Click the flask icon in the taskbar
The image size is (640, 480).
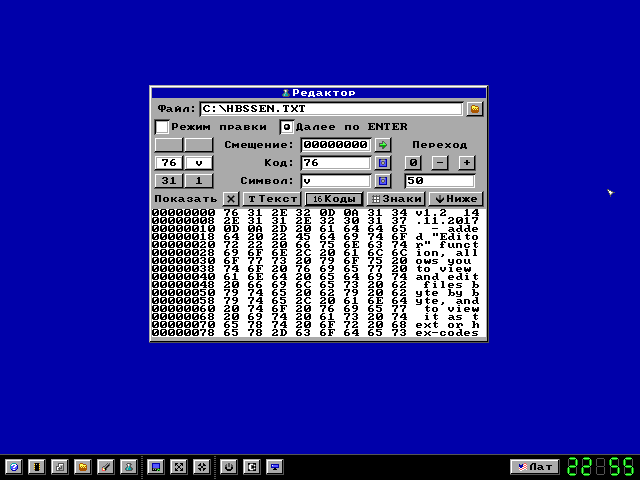128,466
